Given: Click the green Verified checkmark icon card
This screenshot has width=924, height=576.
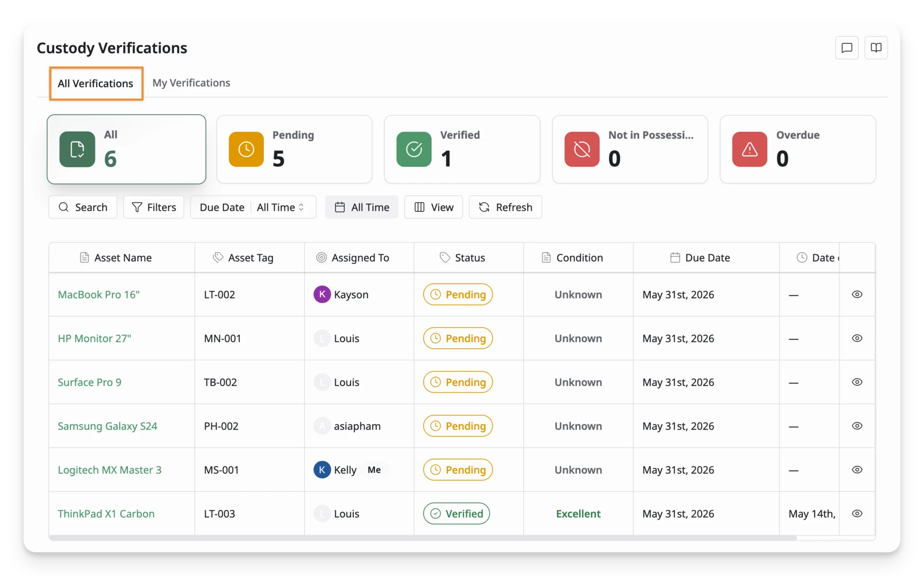Looking at the screenshot, I should [462, 149].
